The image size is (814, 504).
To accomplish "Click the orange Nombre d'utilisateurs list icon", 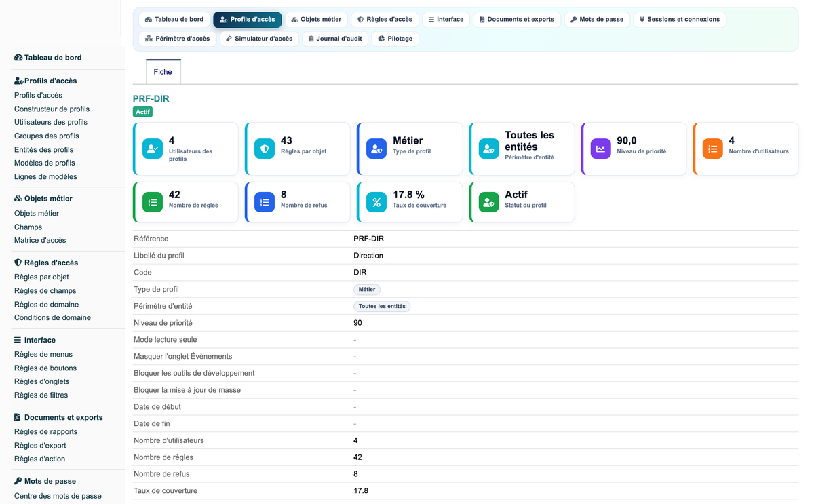I will tap(713, 149).
